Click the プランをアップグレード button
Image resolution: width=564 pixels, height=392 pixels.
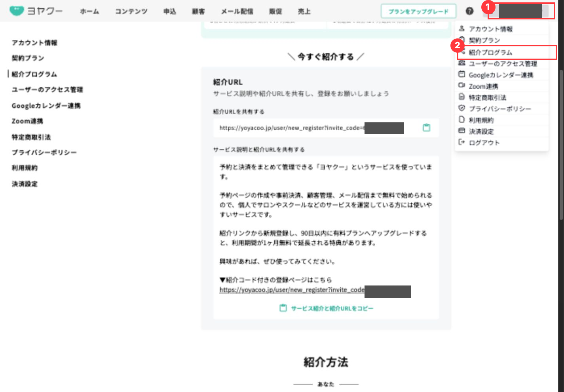(x=418, y=11)
